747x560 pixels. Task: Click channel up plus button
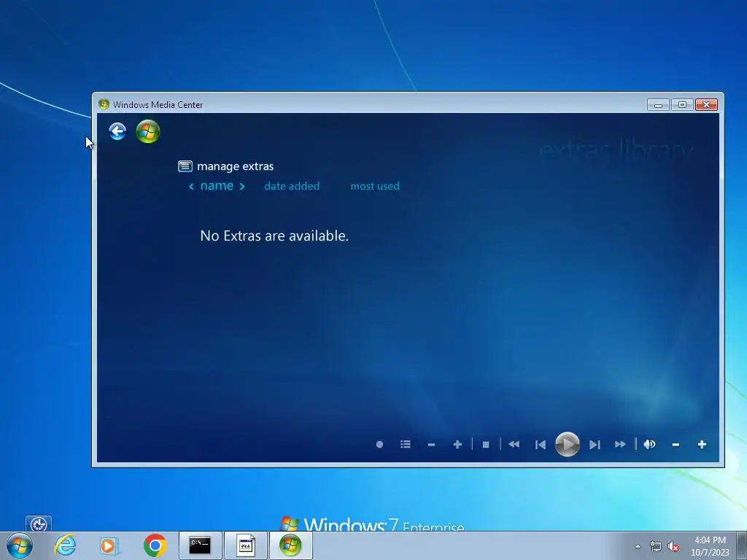click(x=458, y=444)
